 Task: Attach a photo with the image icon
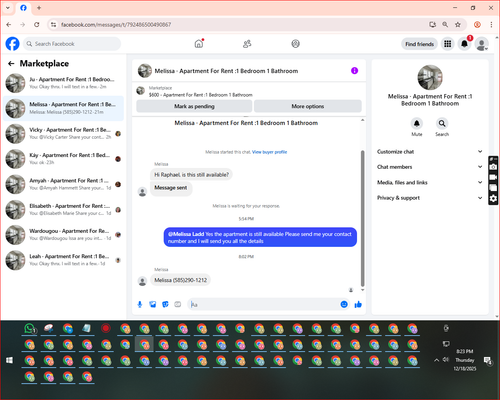tap(153, 304)
